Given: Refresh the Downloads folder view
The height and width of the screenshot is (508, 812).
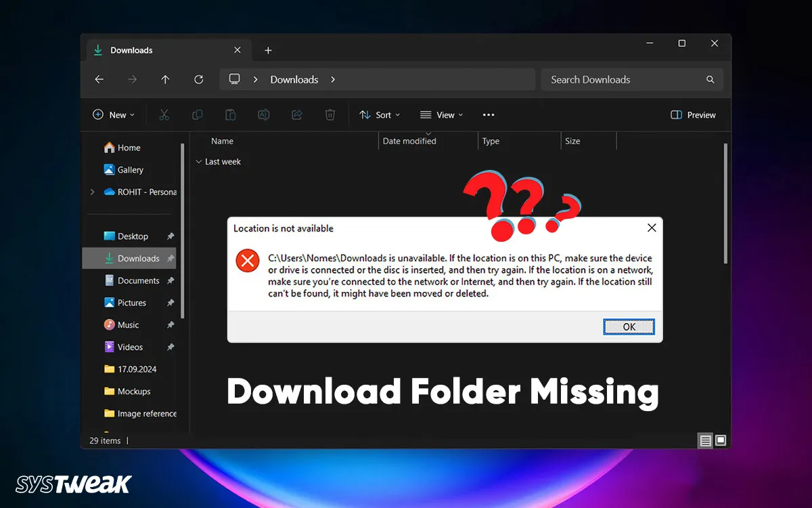Looking at the screenshot, I should (198, 79).
